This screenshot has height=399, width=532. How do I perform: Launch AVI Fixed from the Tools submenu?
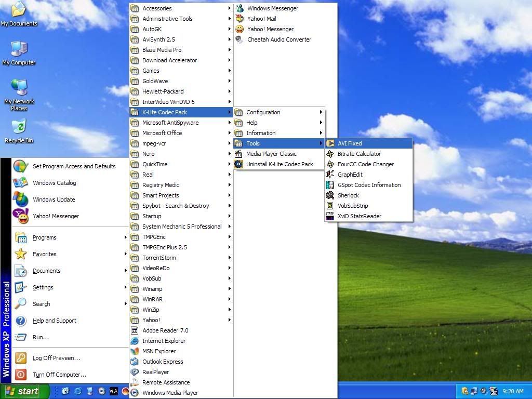(x=368, y=143)
